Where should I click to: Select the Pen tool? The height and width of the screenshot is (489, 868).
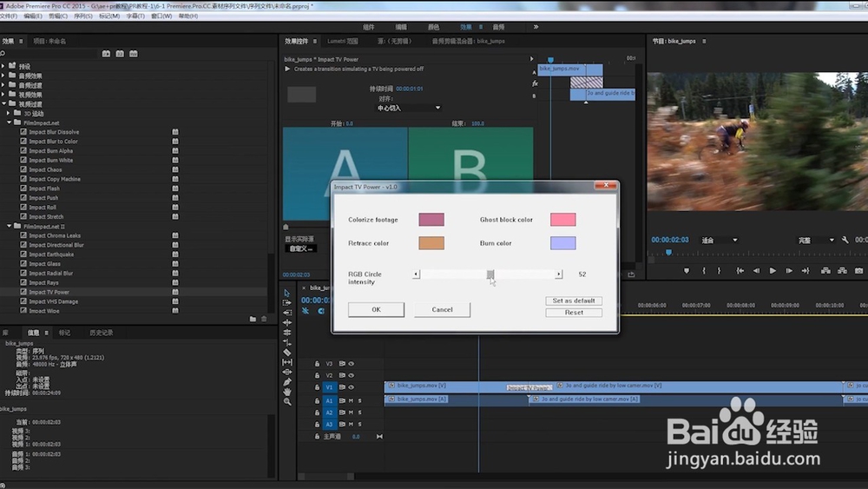(x=286, y=382)
